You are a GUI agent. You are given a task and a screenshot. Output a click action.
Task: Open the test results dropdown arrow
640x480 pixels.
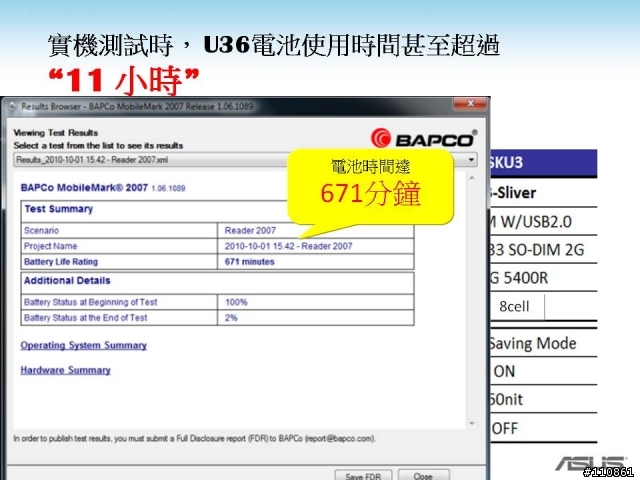471,160
